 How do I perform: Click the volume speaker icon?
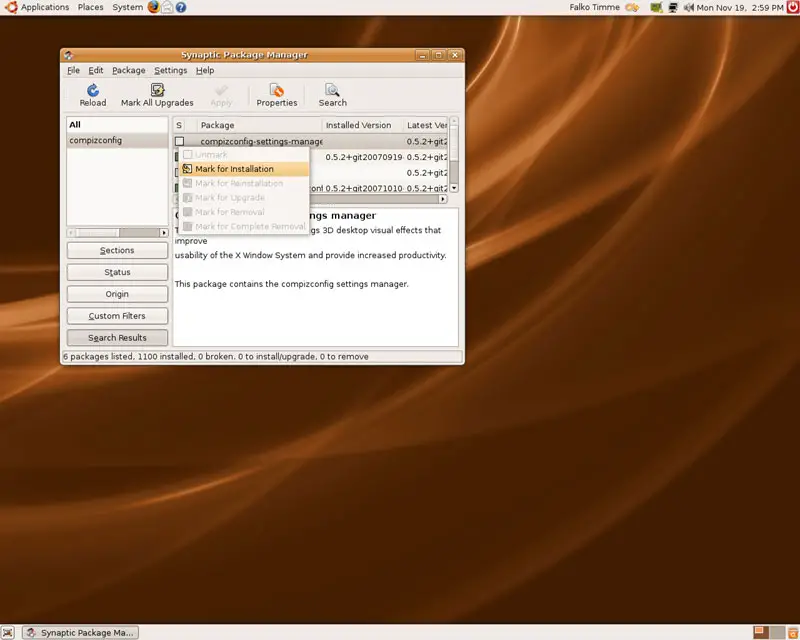(x=688, y=7)
